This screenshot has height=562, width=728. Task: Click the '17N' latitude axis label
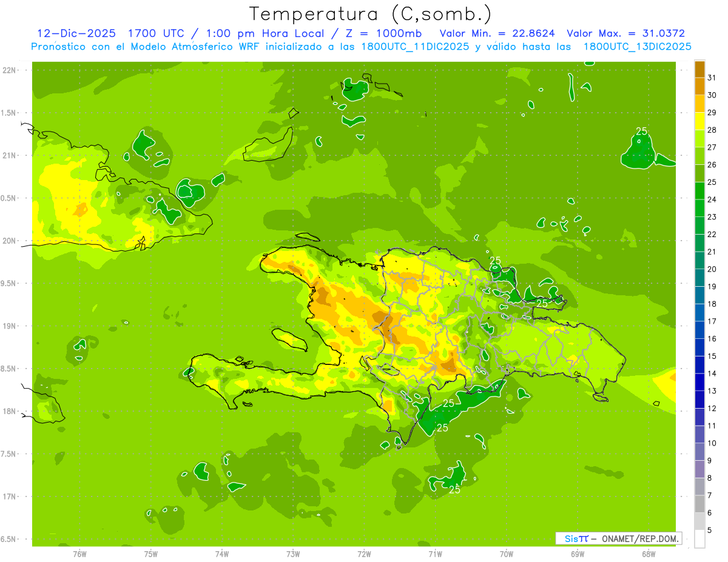10,497
